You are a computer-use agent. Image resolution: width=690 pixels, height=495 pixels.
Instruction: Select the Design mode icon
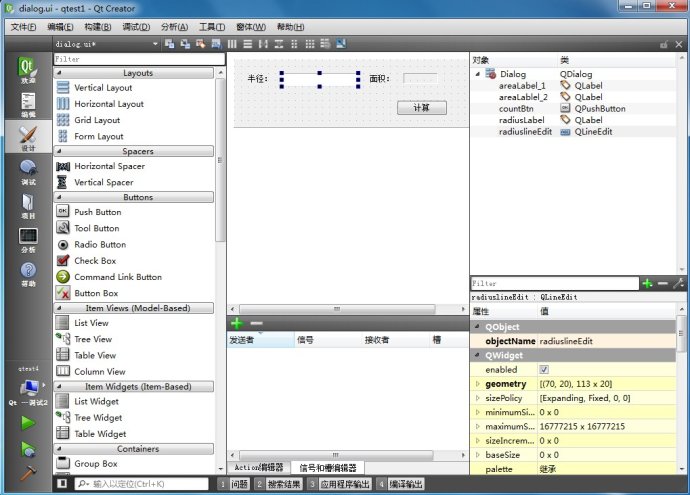coord(28,138)
